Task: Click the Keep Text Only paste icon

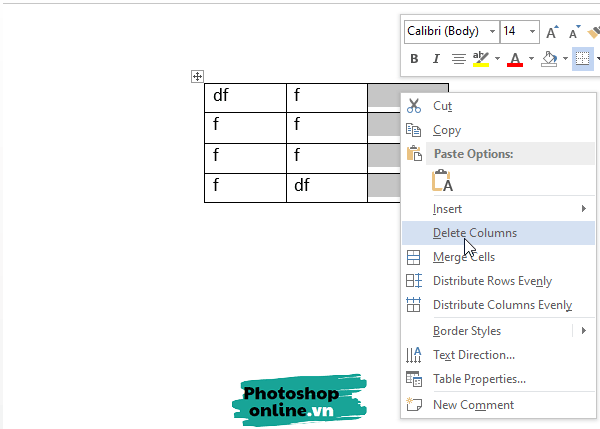Action: (442, 181)
